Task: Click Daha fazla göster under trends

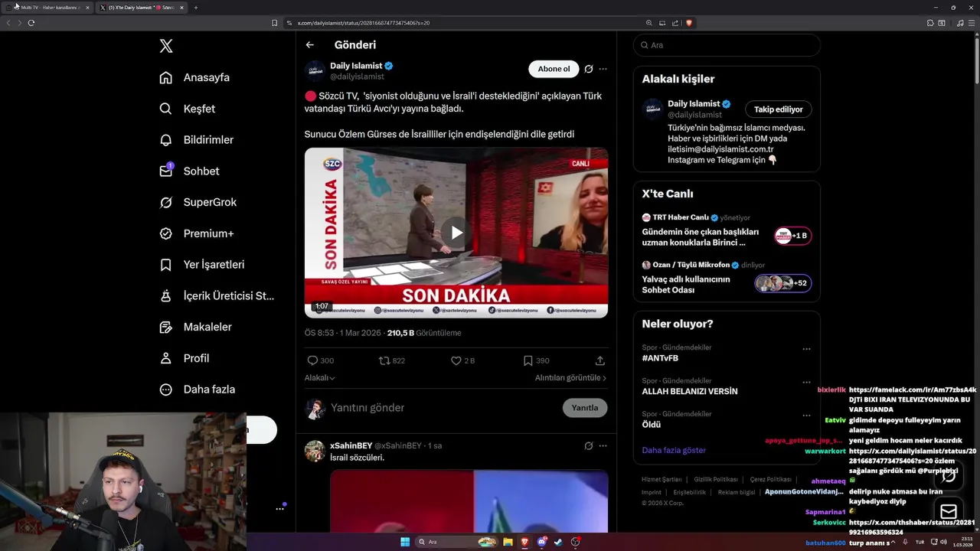Action: (674, 450)
